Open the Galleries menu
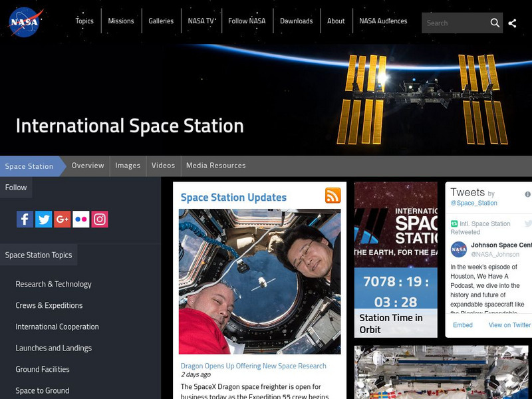532x399 pixels. click(x=161, y=21)
